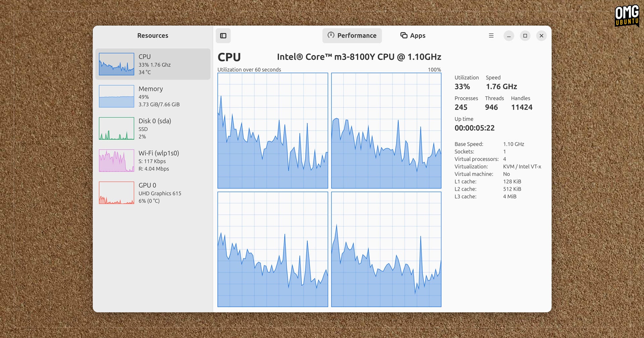Click the pink Wi-Fi mini graph thumbnail
Screen dimensions: 644x338
[116, 161]
